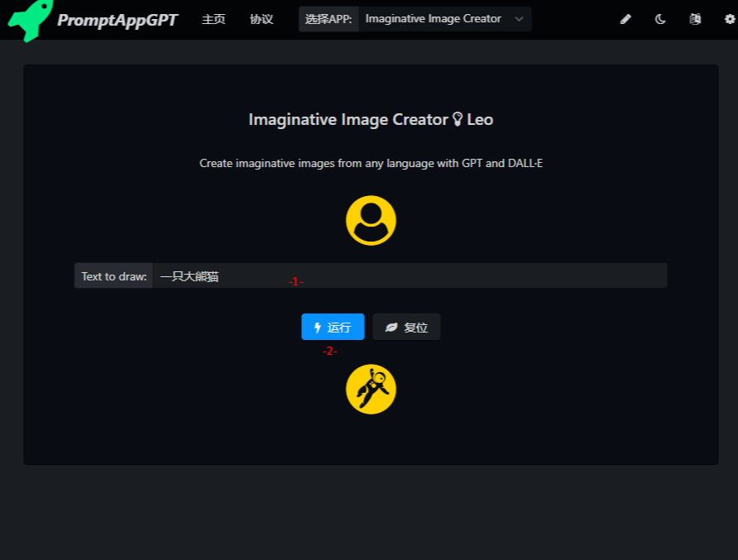Image resolution: width=738 pixels, height=560 pixels.
Task: Focus the Text to draw input field
Action: 410,275
